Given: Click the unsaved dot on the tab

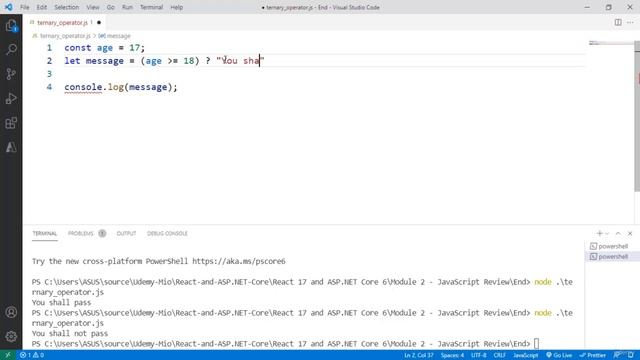Looking at the screenshot, I should [x=99, y=22].
